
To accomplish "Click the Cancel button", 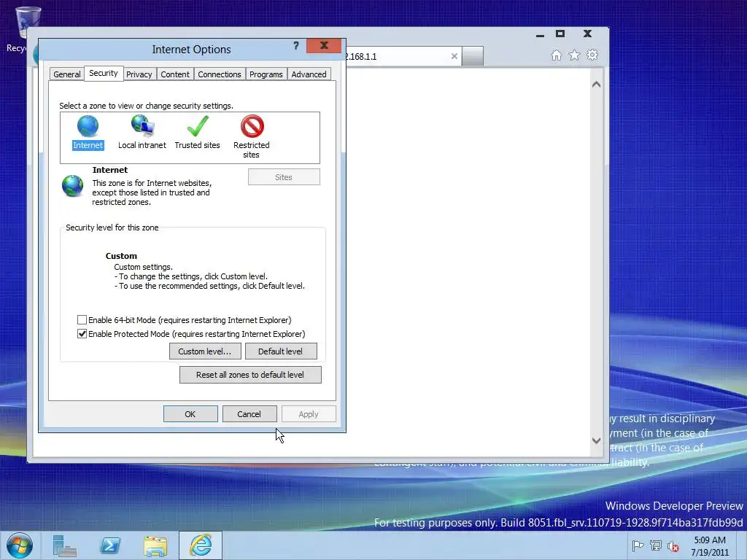I will pyautogui.click(x=249, y=414).
